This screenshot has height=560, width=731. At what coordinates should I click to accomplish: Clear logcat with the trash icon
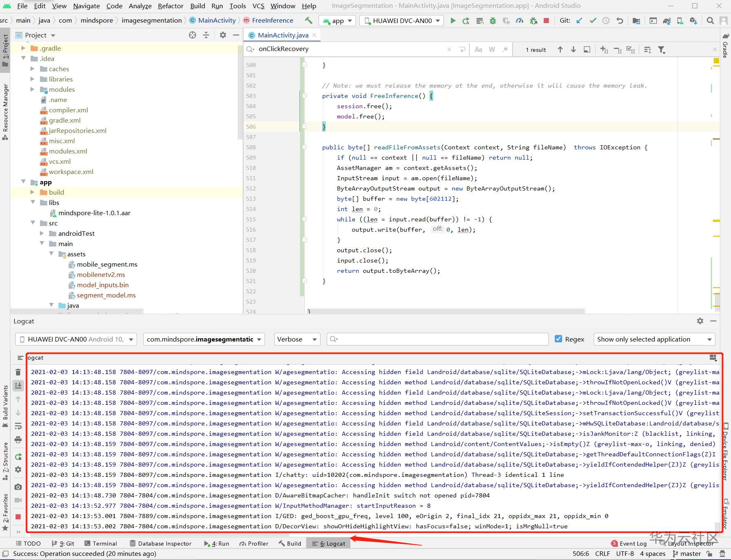point(18,372)
